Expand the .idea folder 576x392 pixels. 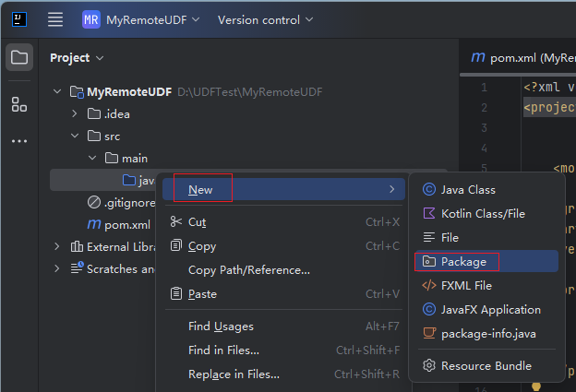(75, 113)
